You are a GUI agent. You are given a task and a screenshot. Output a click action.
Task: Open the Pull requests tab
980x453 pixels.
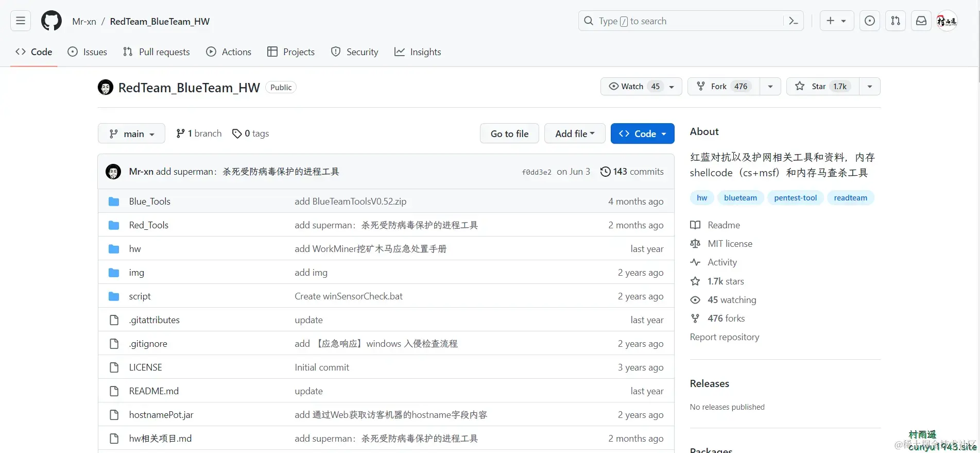click(157, 52)
